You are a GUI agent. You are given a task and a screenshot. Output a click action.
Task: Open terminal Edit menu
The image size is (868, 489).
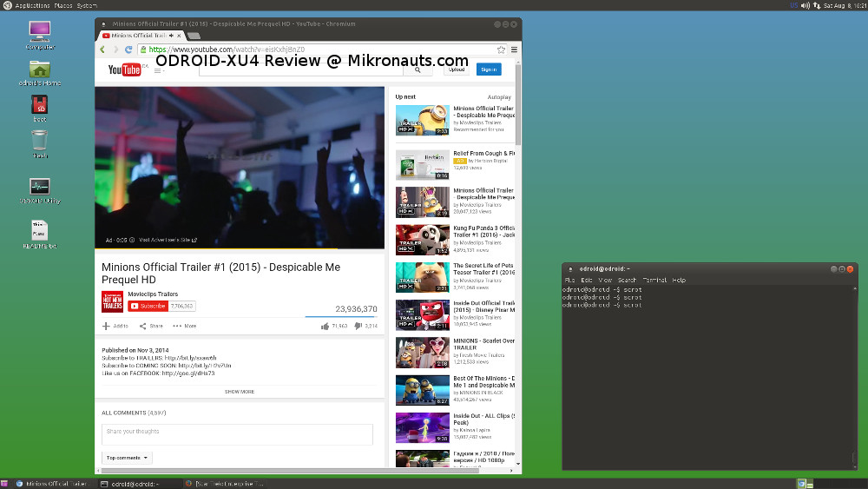coord(587,281)
